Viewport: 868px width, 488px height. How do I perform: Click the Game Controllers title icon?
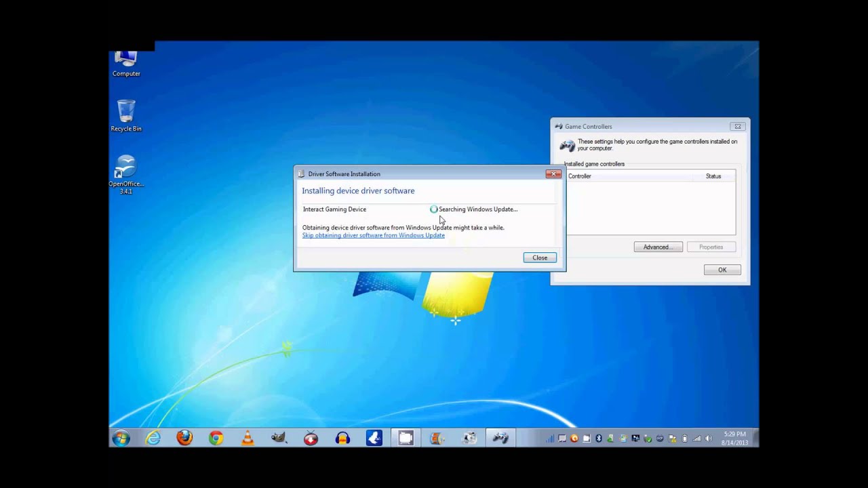pyautogui.click(x=559, y=126)
